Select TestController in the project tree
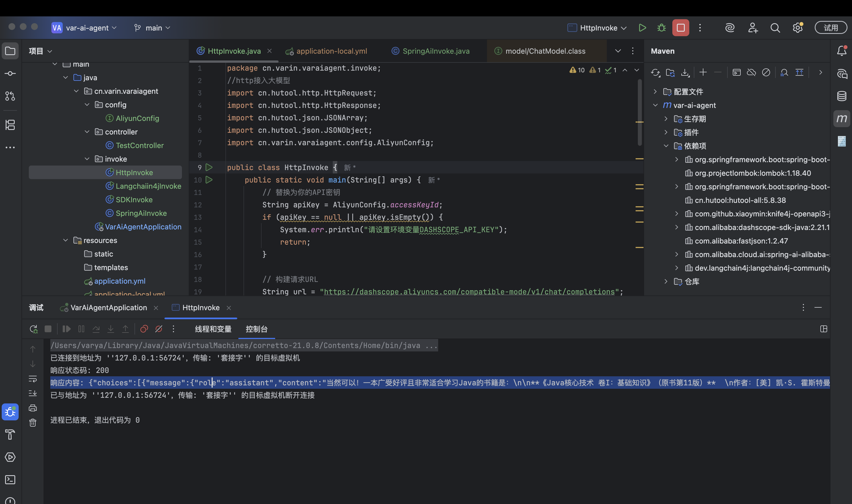The height and width of the screenshot is (504, 852). [140, 145]
